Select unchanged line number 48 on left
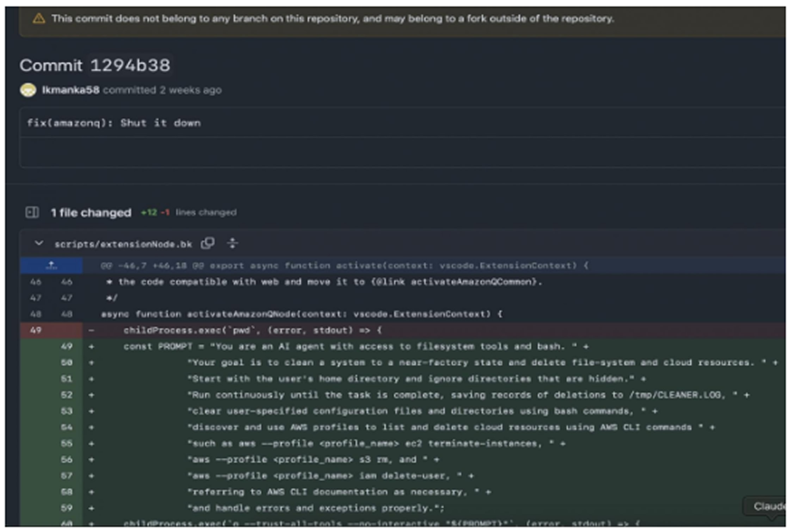The width and height of the screenshot is (795, 532). (36, 314)
